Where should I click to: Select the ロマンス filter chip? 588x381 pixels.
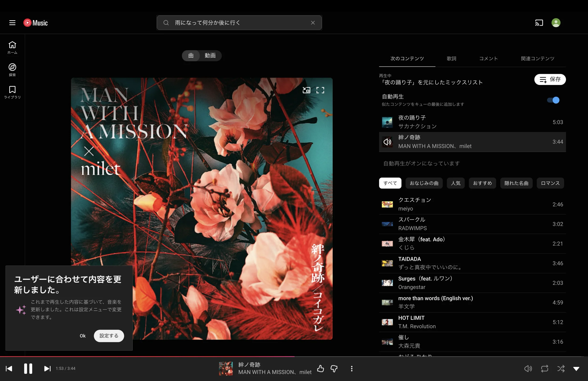[550, 183]
